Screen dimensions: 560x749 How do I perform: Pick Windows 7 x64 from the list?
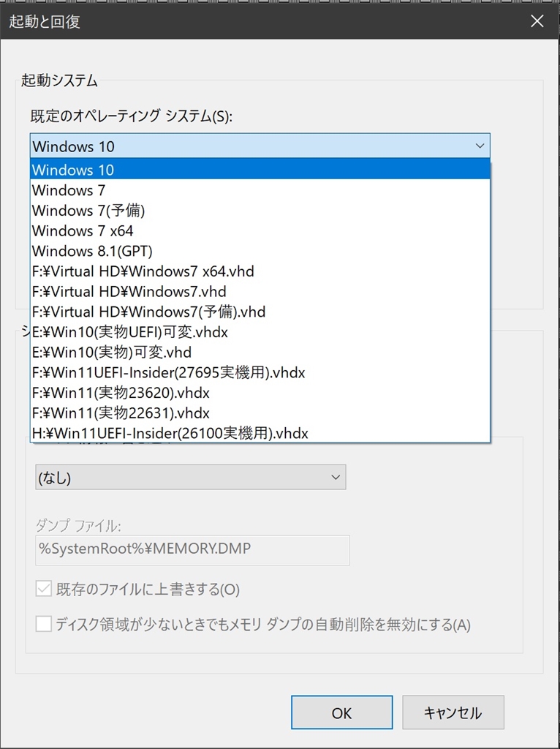point(260,230)
